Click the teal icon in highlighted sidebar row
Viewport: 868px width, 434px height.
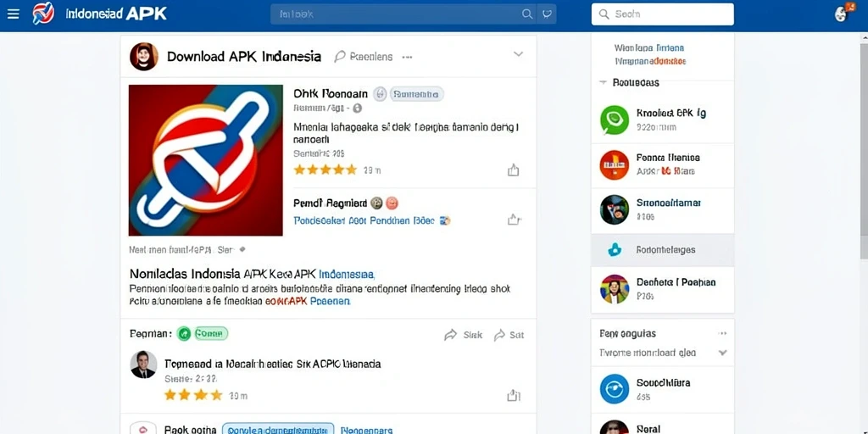click(x=615, y=250)
